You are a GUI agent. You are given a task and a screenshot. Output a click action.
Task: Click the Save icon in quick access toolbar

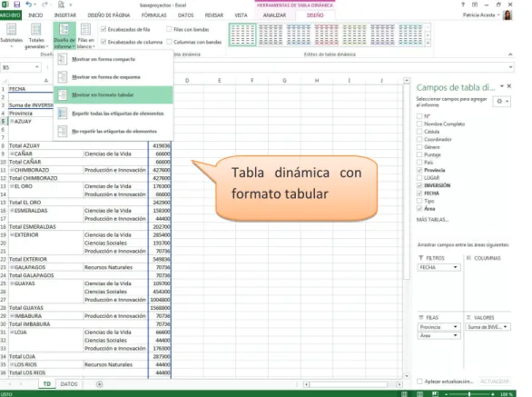[x=17, y=5]
